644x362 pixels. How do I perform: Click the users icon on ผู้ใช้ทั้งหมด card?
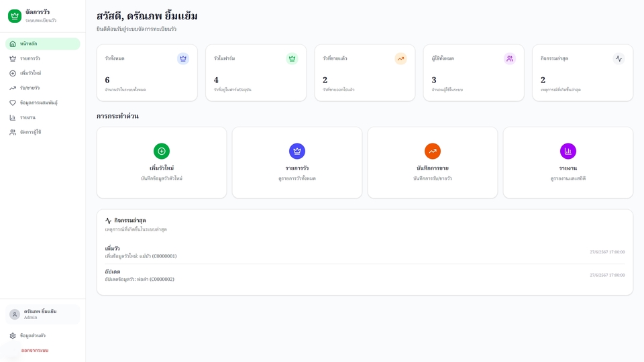click(x=510, y=58)
